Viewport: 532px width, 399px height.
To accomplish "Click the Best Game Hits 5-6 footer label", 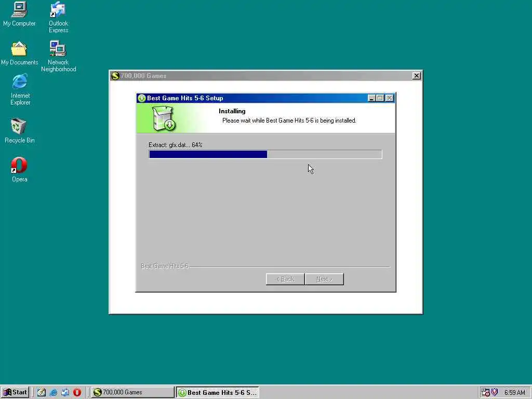I will point(165,266).
